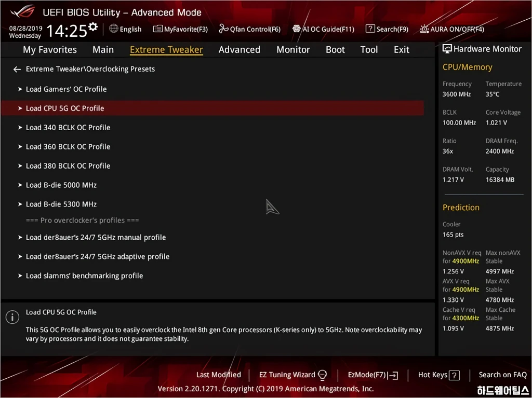Click the back arrow beside Extreme Tweaker path
This screenshot has width=532, height=398.
click(17, 70)
